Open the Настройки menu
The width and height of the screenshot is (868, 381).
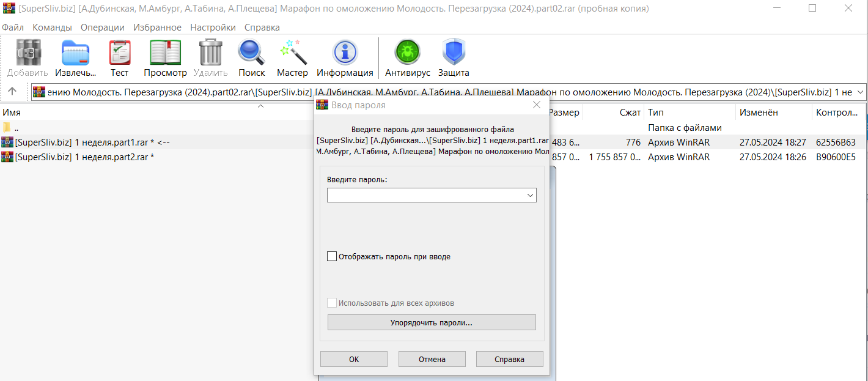click(213, 28)
